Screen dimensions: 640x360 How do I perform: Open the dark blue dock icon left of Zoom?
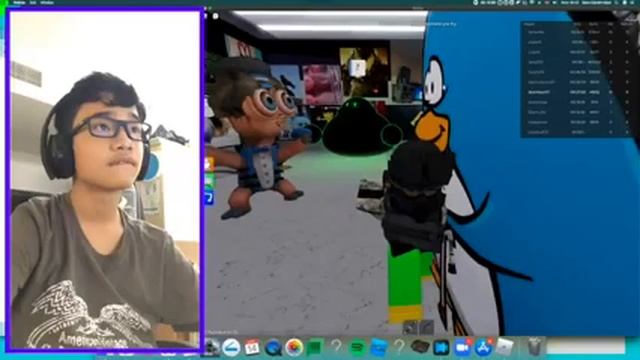441,347
